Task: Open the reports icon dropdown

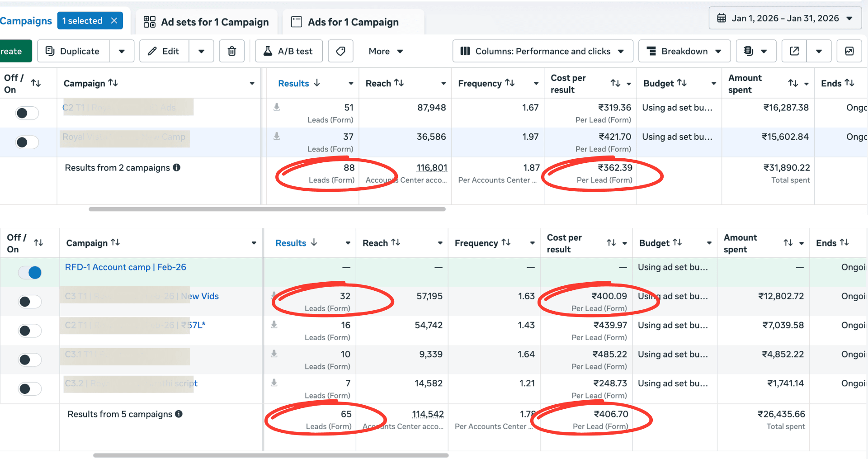Action: coord(756,51)
